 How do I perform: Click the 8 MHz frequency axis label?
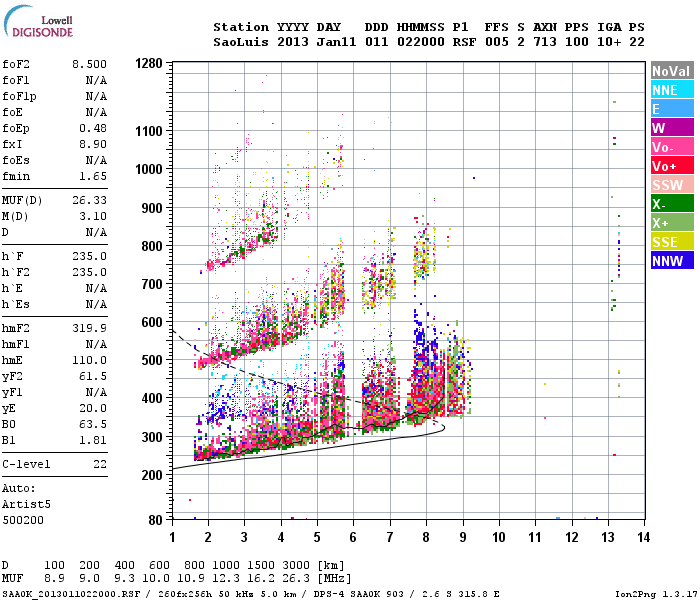click(x=426, y=537)
